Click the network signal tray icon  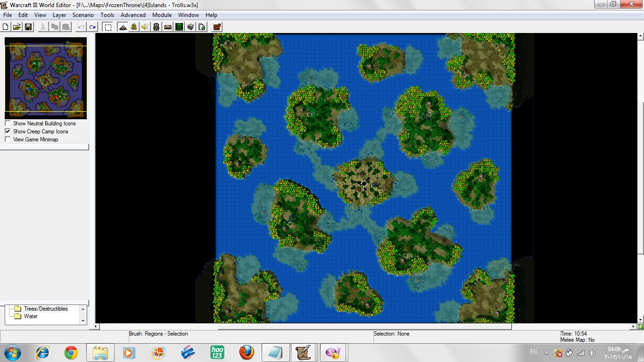(581, 353)
